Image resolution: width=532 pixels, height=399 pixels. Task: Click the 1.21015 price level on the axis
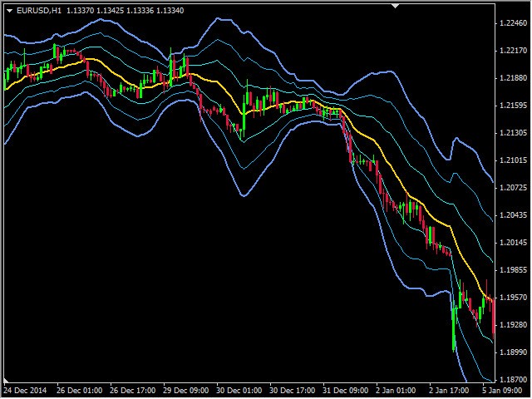click(513, 160)
